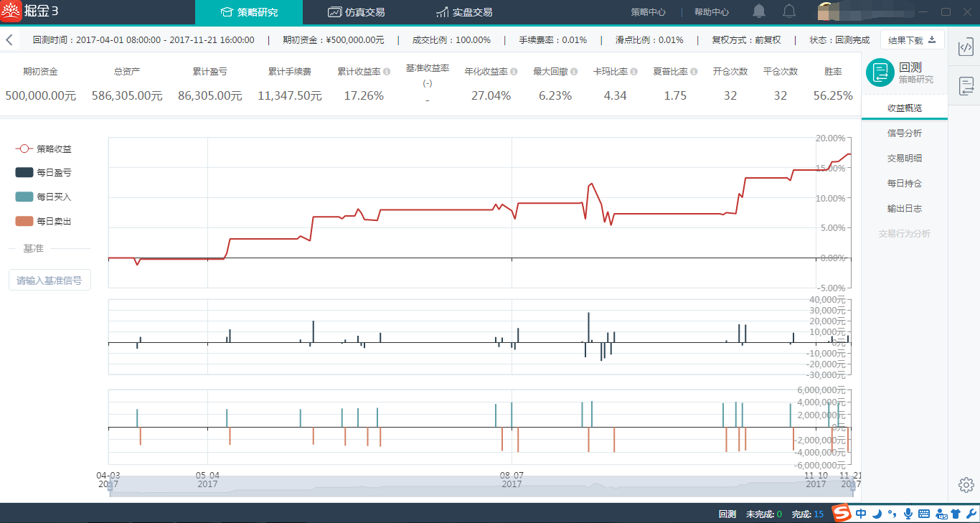The width and height of the screenshot is (980, 523).
Task: Click the chart range slider bar
Action: 481,487
